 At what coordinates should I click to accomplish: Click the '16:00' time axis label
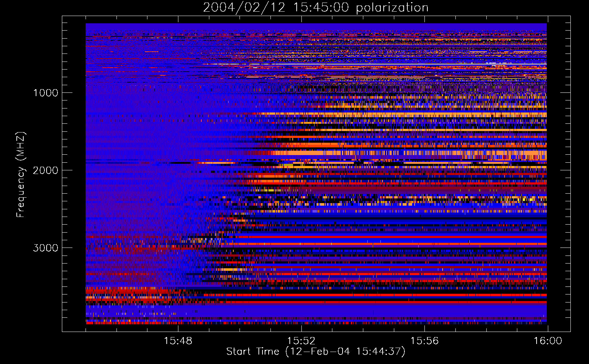click(x=548, y=341)
